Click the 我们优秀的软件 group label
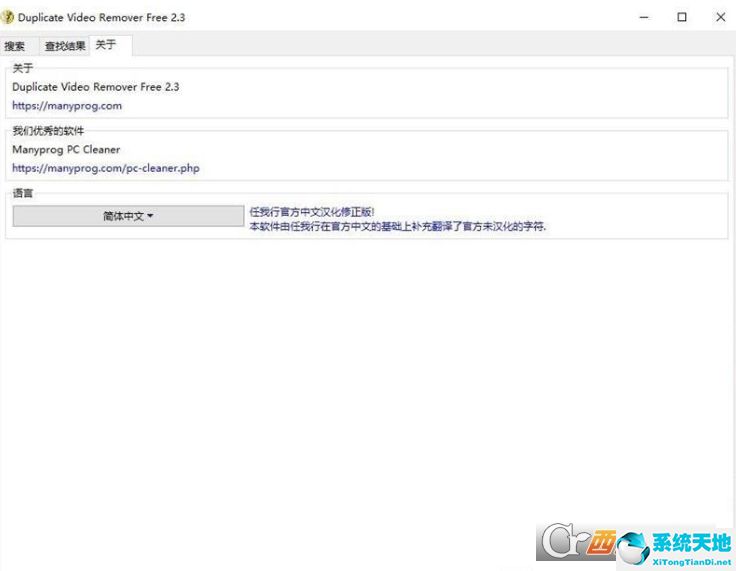Screen dimensions: 736x571 48,131
